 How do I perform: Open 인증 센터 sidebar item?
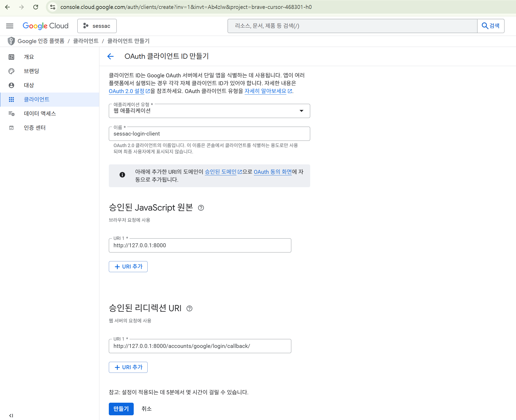[x=35, y=128]
